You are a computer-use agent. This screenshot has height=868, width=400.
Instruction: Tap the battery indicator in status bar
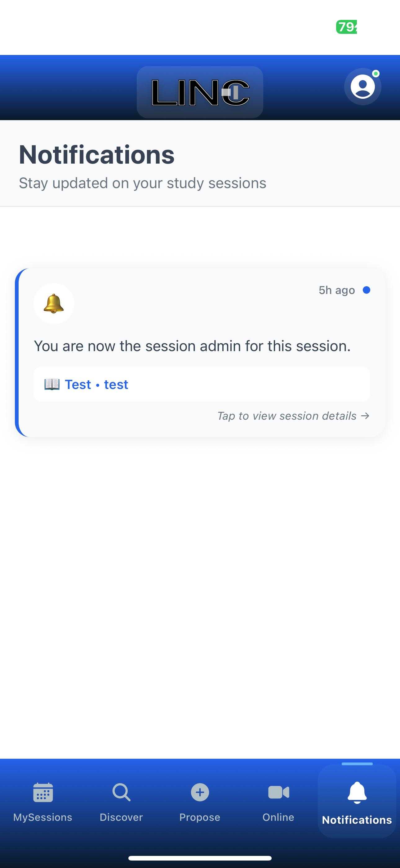click(346, 27)
